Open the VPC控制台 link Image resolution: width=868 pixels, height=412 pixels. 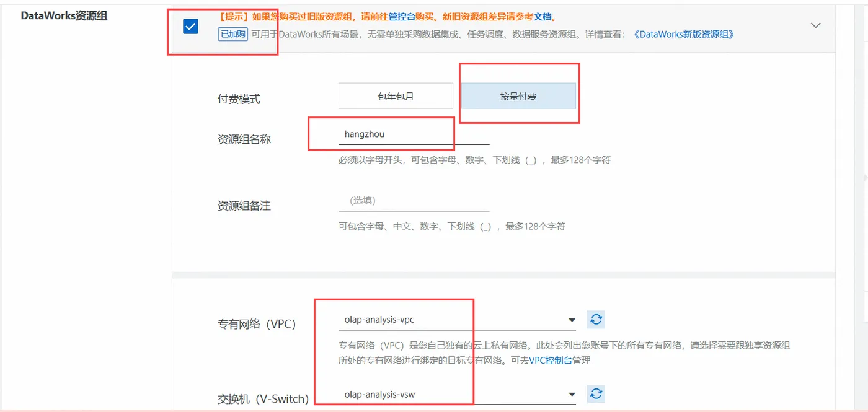[551, 361]
